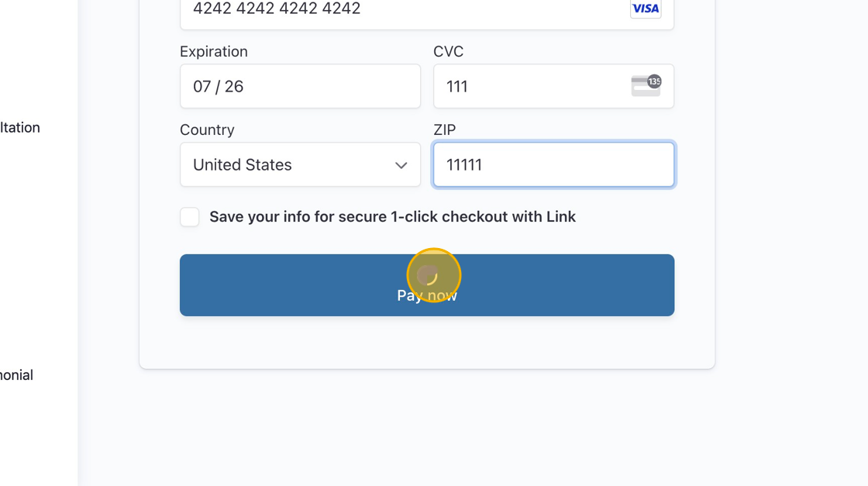Click the CVC helper card icon
Viewport: 868px width, 486px height.
click(x=646, y=86)
